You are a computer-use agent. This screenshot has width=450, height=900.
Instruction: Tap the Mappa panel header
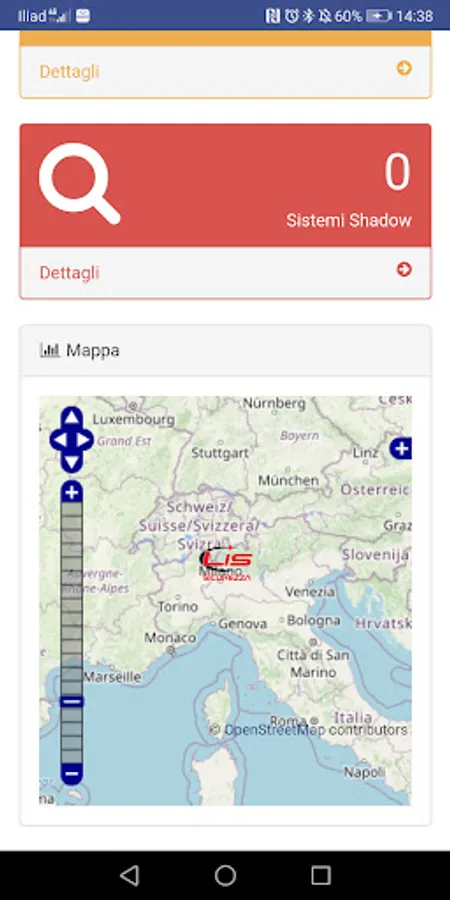[225, 350]
